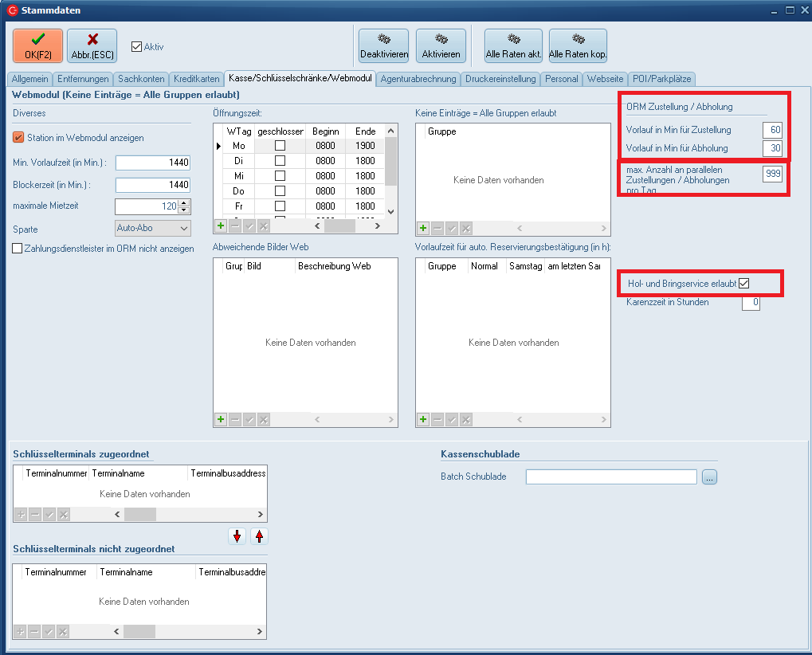
Task: Uncheck Station im Webmodul anzeigen
Action: click(18, 137)
